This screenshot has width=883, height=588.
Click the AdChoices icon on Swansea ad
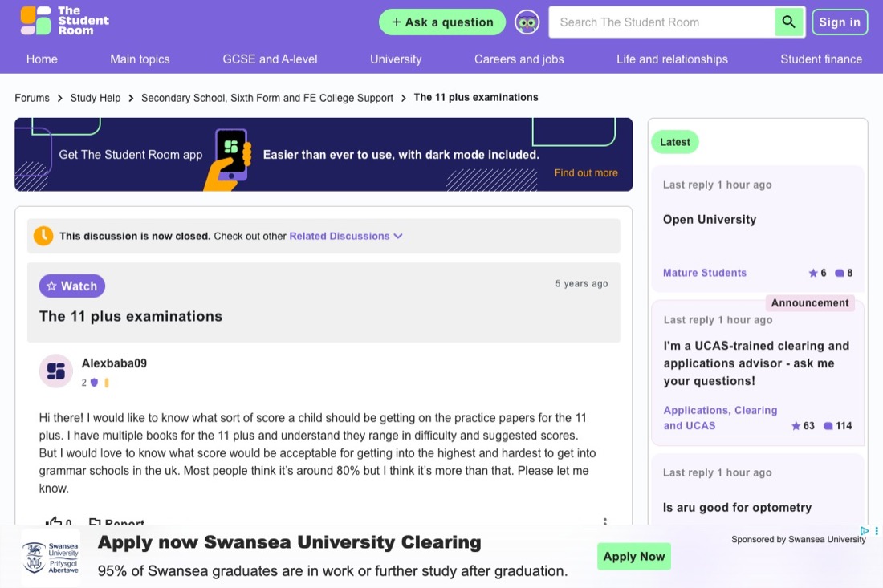(x=865, y=530)
